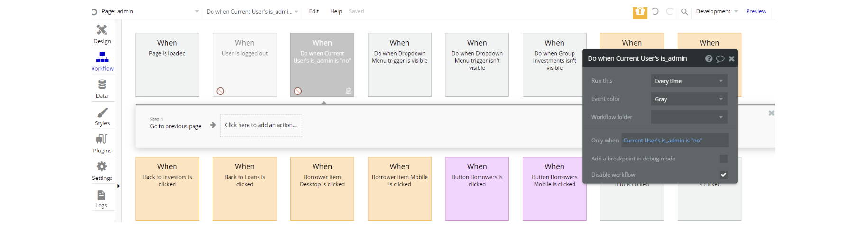Image resolution: width=868 pixels, height=226 pixels.
Task: Expand the Run this dropdown
Action: pyautogui.click(x=689, y=81)
